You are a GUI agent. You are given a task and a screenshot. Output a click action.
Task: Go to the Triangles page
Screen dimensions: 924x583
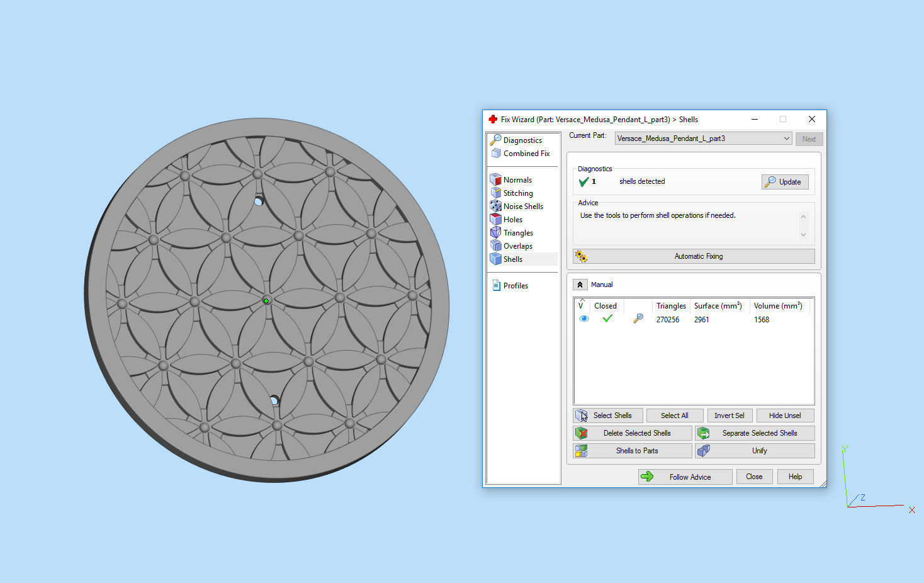coord(512,233)
